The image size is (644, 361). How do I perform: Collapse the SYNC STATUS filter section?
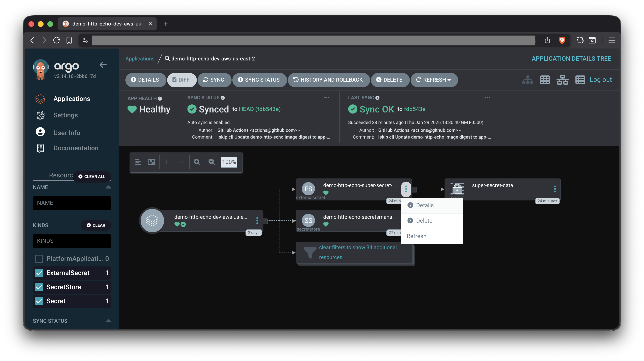[x=108, y=321]
